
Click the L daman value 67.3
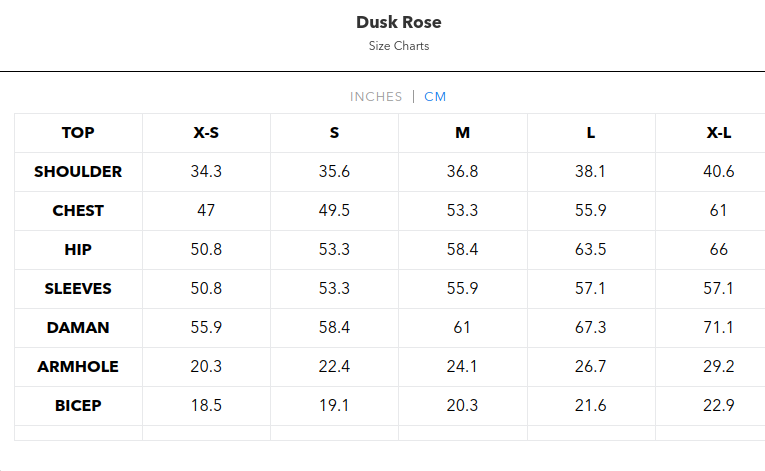(591, 328)
